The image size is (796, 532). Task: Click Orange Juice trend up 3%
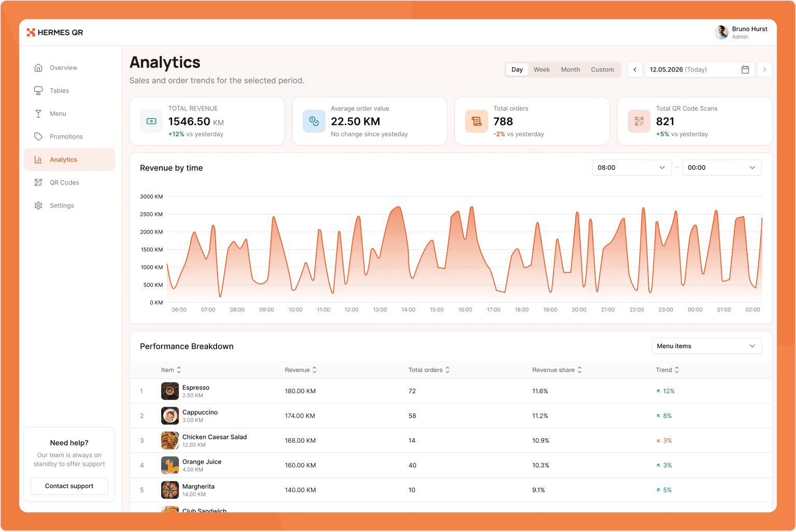(x=664, y=465)
